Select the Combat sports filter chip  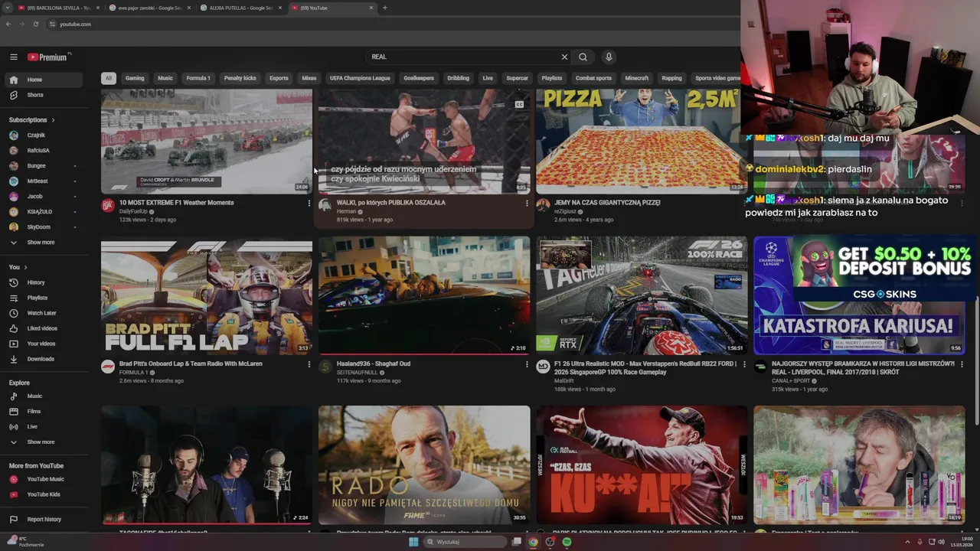(x=593, y=78)
